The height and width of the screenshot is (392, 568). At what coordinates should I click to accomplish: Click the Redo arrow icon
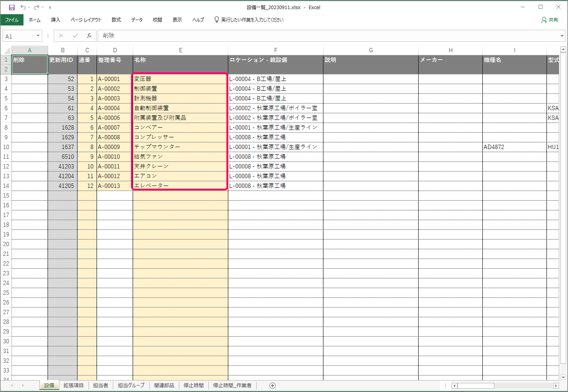click(x=36, y=7)
